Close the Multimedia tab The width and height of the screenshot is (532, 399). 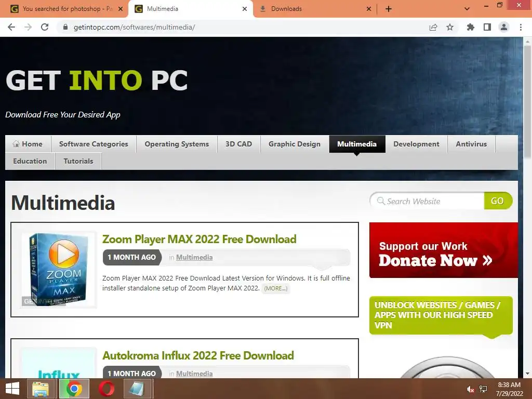[245, 9]
